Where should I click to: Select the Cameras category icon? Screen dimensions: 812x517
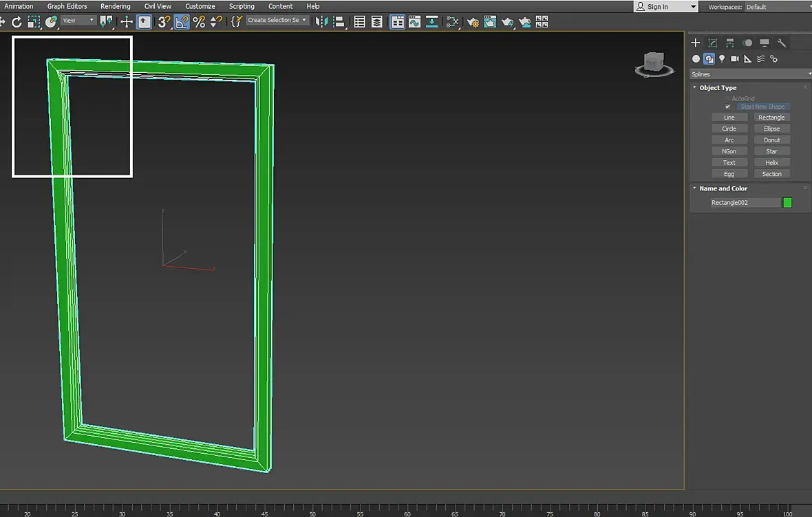pos(735,59)
